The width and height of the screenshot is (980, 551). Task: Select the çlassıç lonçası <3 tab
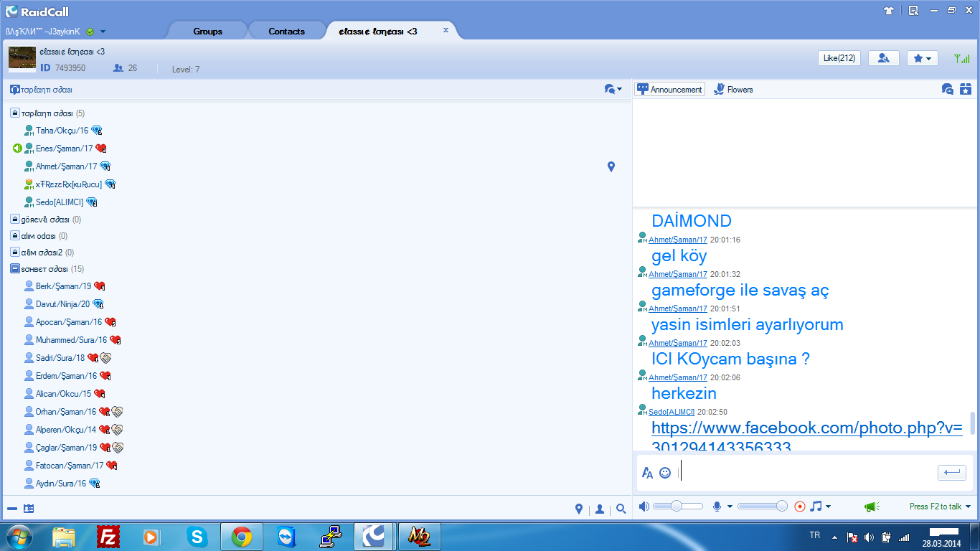tap(378, 32)
